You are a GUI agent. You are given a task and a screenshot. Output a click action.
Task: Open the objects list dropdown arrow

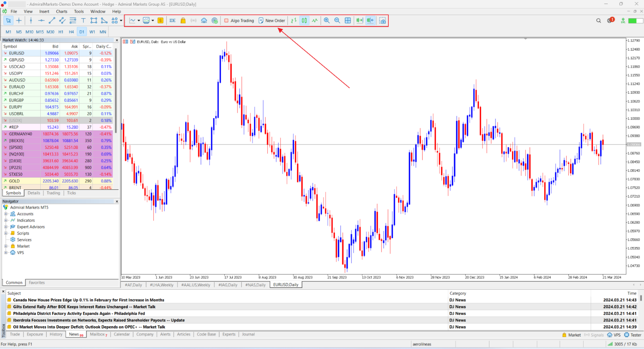coord(121,21)
